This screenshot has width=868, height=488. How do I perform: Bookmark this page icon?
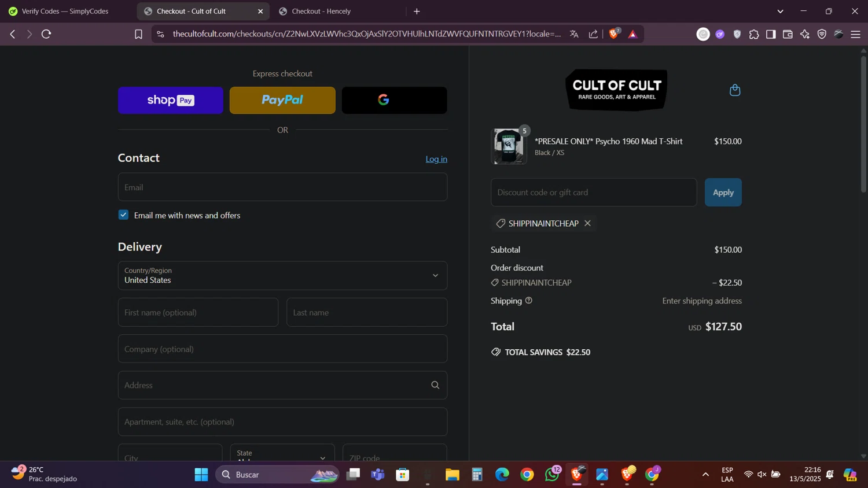pos(138,34)
